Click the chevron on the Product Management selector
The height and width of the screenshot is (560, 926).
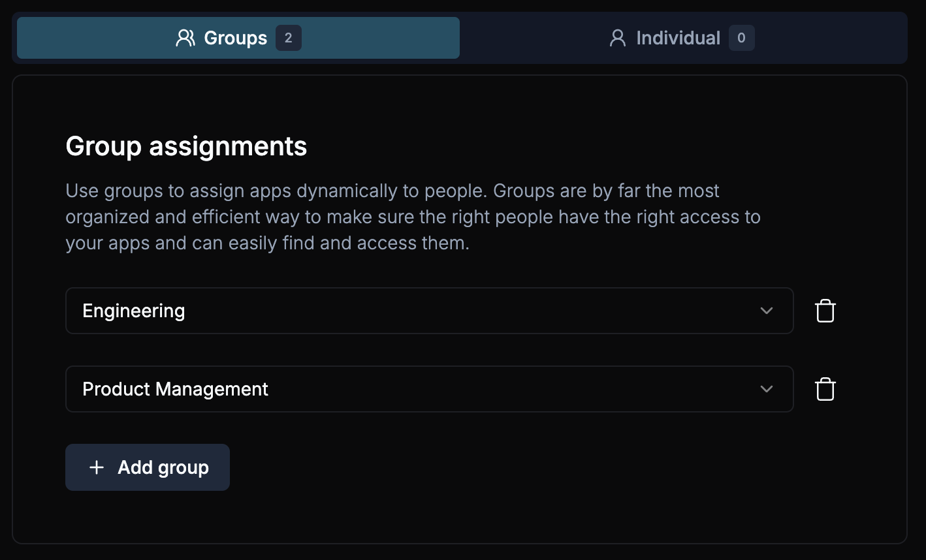767,390
